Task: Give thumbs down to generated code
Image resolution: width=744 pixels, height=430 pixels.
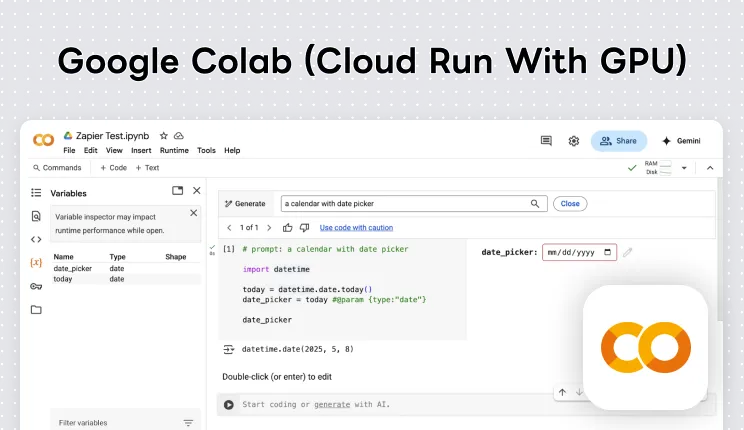Action: (305, 228)
